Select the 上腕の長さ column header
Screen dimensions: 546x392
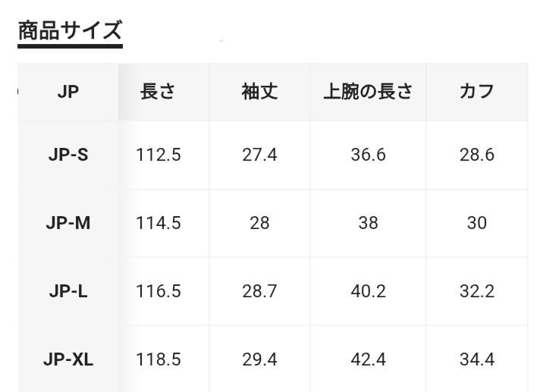click(x=368, y=92)
